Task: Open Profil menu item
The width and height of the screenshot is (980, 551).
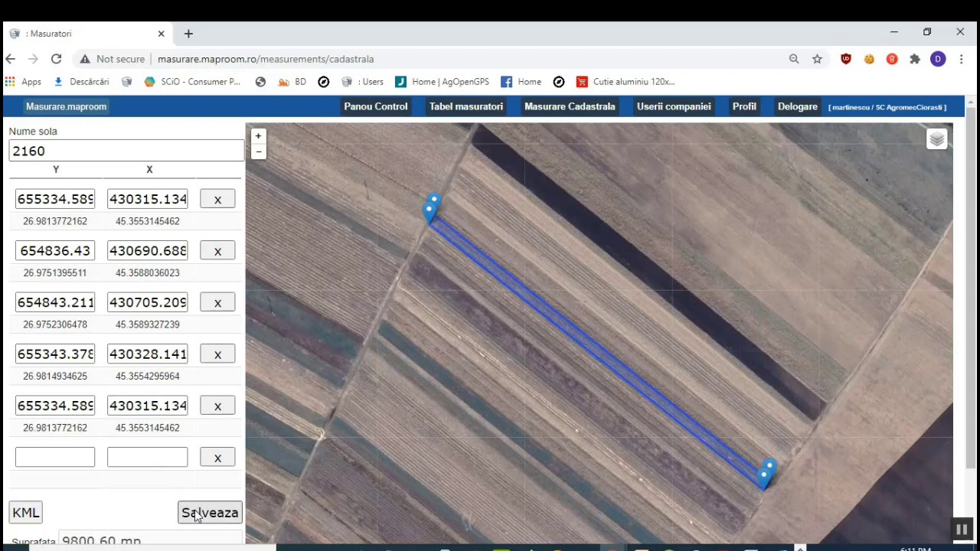Action: tap(744, 106)
